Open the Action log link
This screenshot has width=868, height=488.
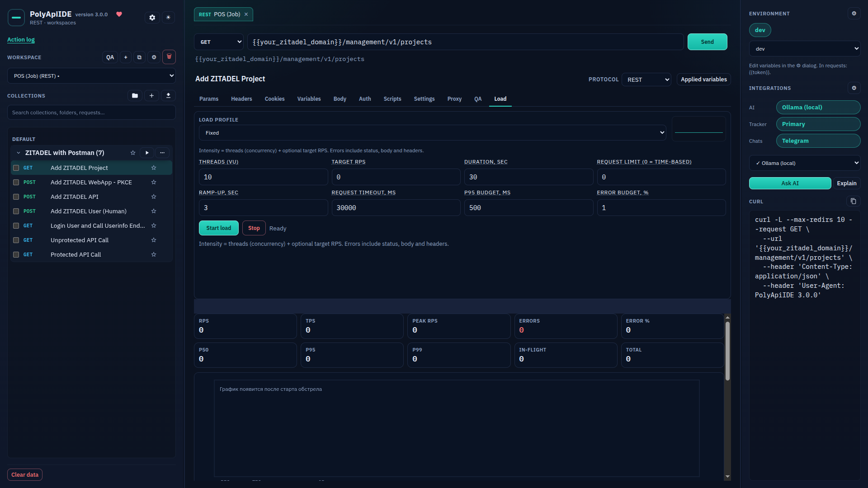21,40
